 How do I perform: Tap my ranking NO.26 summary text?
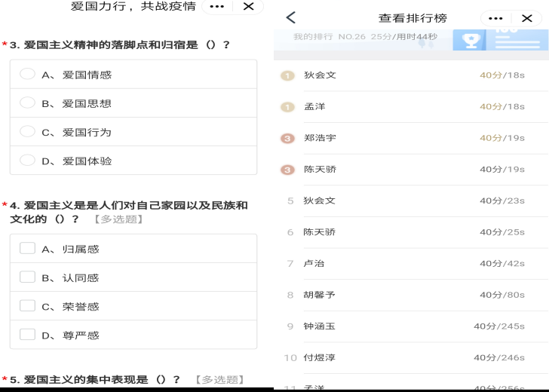pyautogui.click(x=365, y=37)
